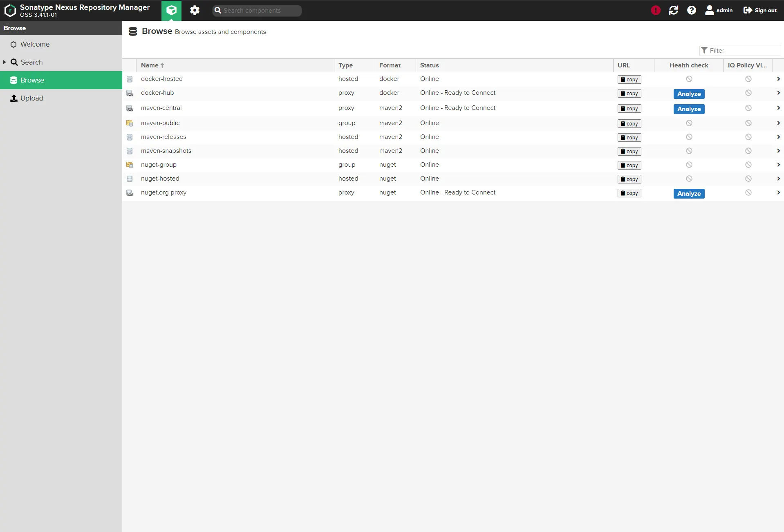Sort by the Status column header

515,65
